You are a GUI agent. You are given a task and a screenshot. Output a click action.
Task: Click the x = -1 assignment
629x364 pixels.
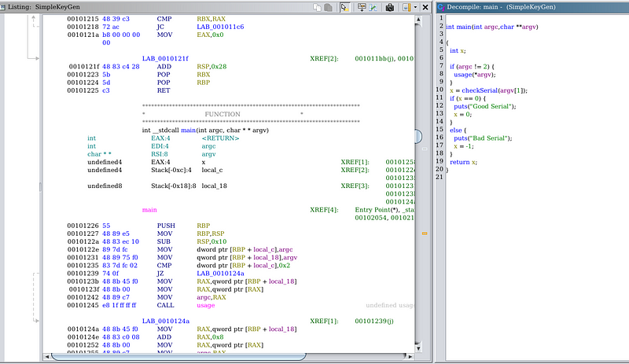pos(464,146)
